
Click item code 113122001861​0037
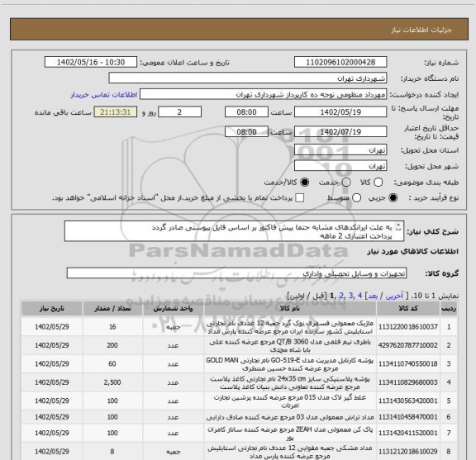(408, 327)
